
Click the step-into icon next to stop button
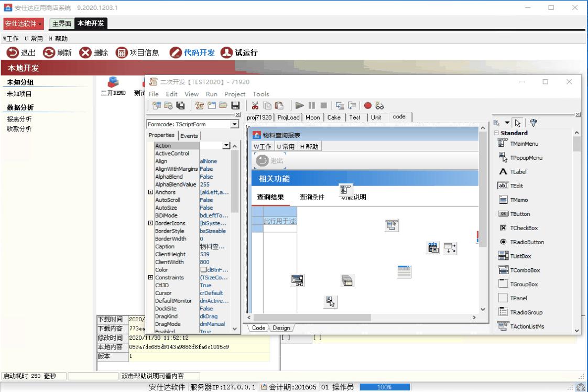(340, 105)
